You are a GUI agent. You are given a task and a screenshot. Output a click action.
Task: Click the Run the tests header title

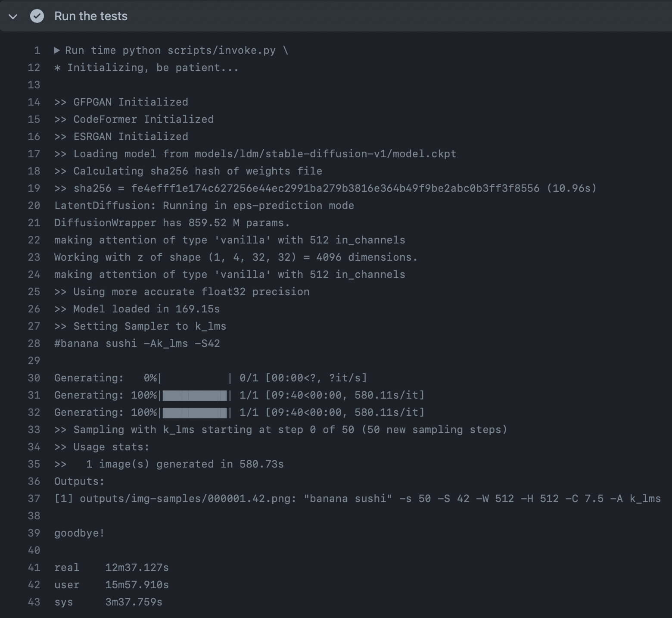click(90, 16)
